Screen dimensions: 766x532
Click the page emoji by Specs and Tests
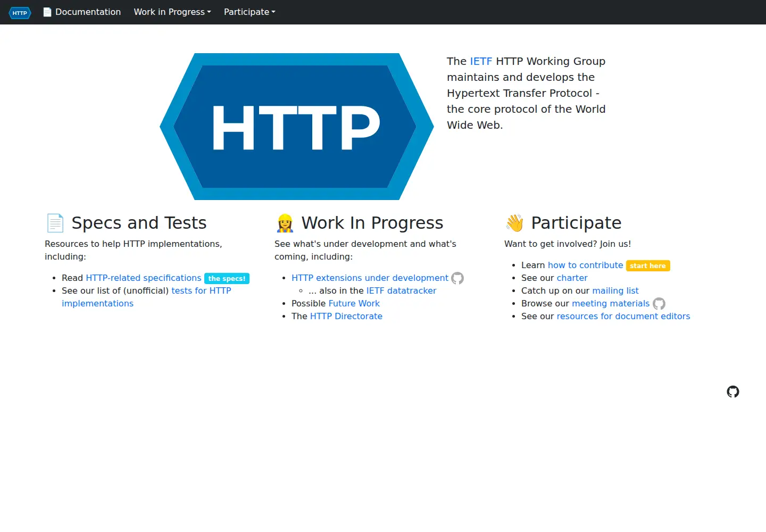(55, 223)
